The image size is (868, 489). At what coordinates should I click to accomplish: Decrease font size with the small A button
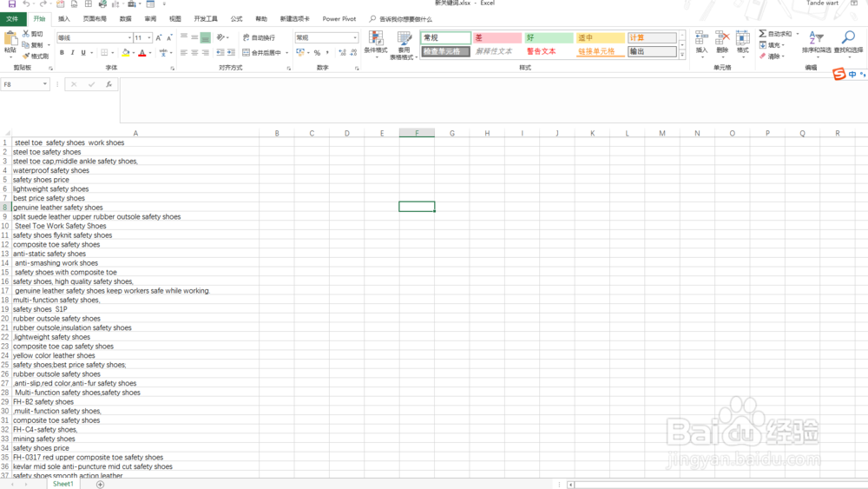tap(169, 37)
